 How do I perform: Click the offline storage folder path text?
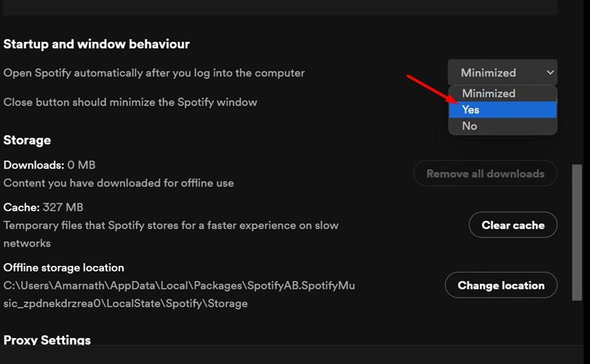coord(179,294)
